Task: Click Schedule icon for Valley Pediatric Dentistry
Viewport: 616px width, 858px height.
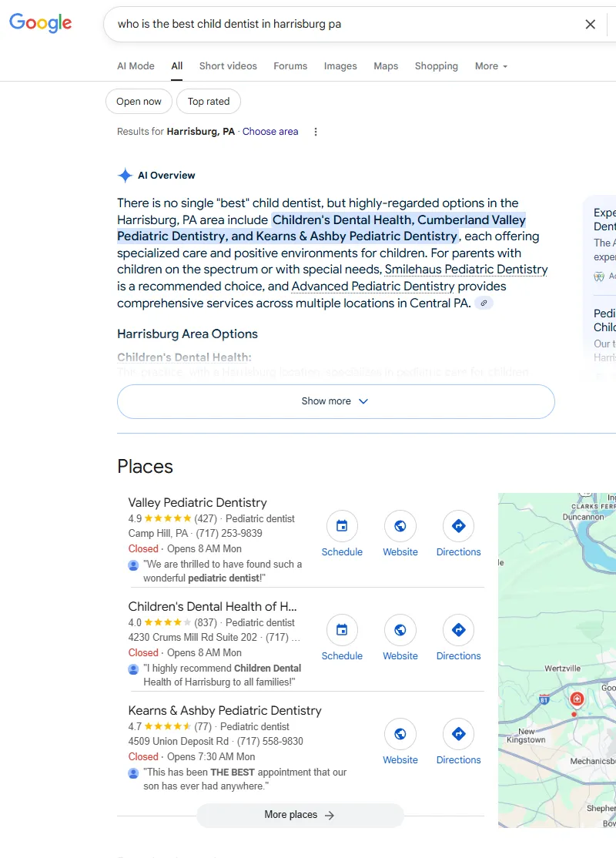Action: 342,526
